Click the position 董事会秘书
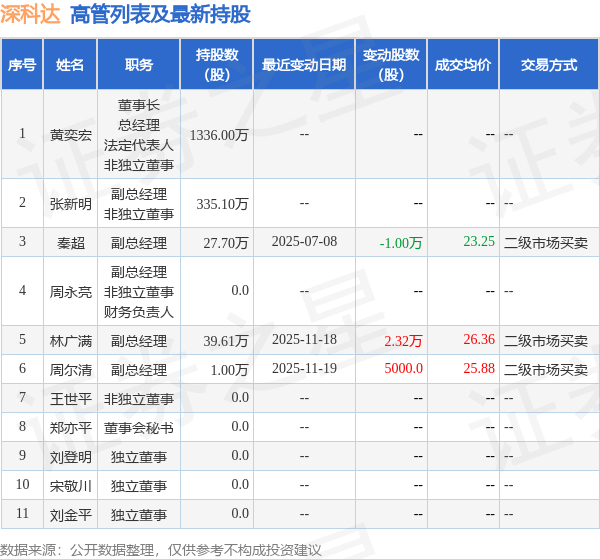 pyautogui.click(x=139, y=428)
